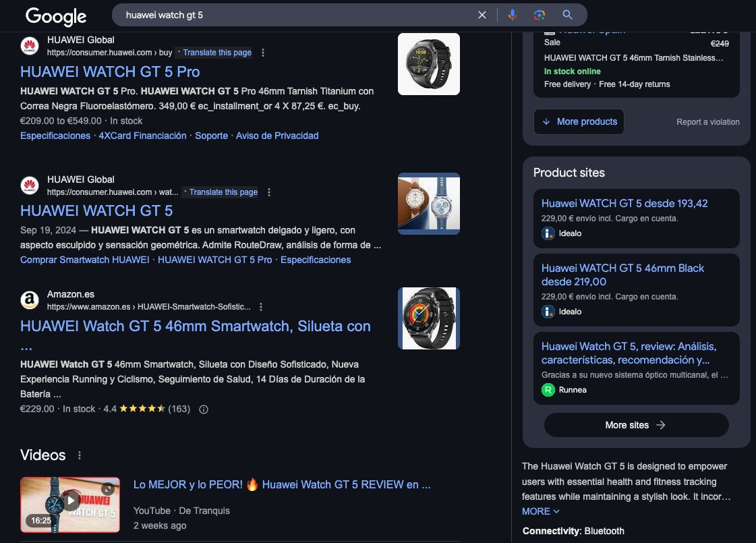Expand description with MORE chevron
Screen dimensions: 756x543
coord(540,511)
